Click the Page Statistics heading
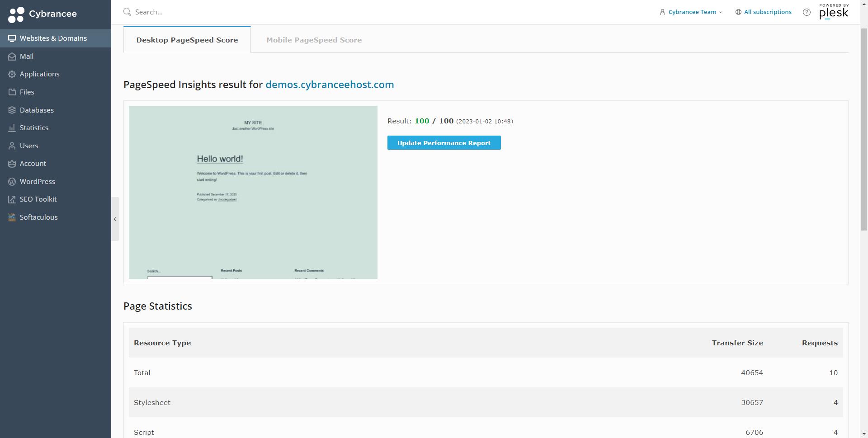 coord(158,306)
